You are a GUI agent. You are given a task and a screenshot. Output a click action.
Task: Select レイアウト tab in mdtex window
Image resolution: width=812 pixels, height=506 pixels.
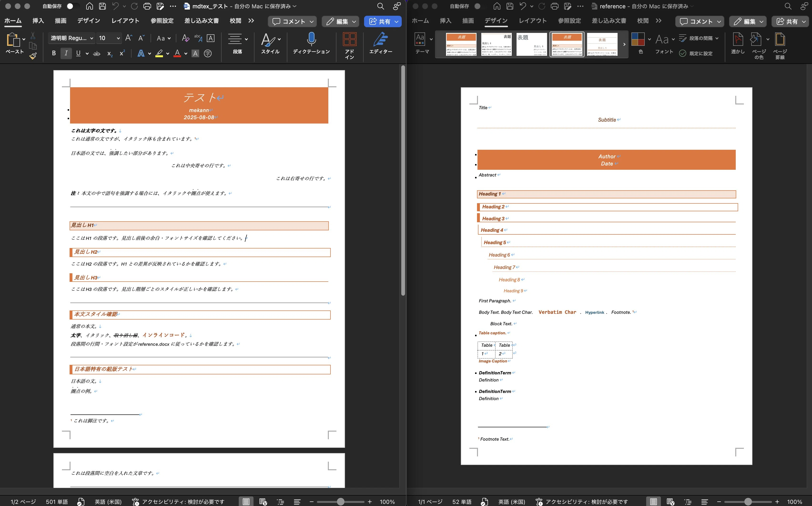[125, 21]
